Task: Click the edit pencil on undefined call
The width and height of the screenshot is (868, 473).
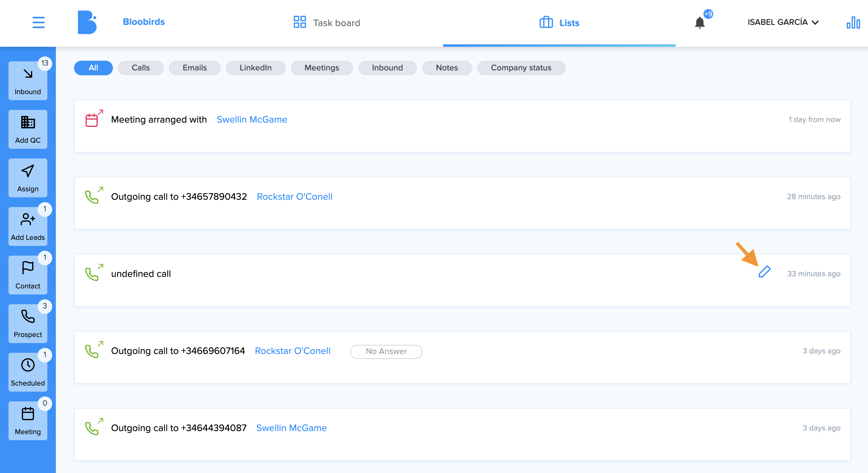Action: coord(765,272)
